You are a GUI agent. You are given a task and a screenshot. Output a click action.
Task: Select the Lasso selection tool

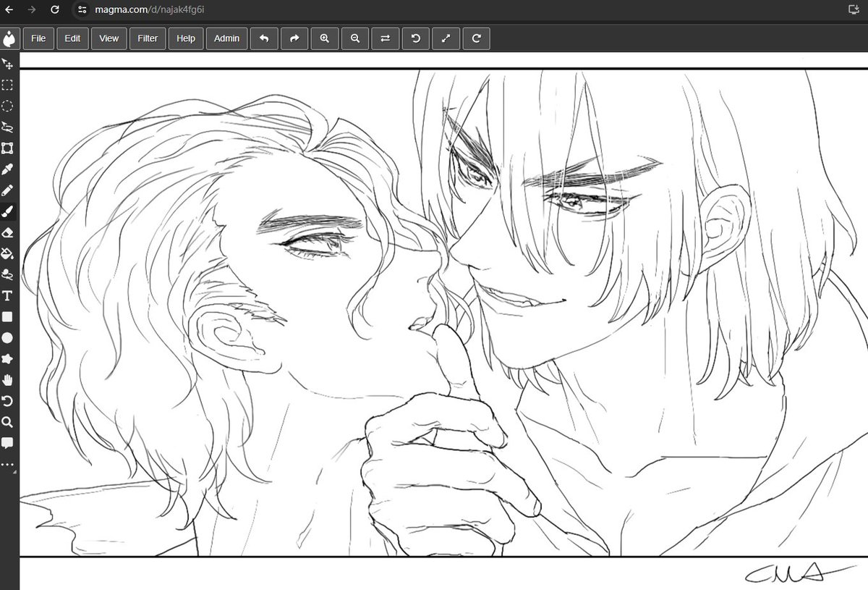(x=7, y=127)
